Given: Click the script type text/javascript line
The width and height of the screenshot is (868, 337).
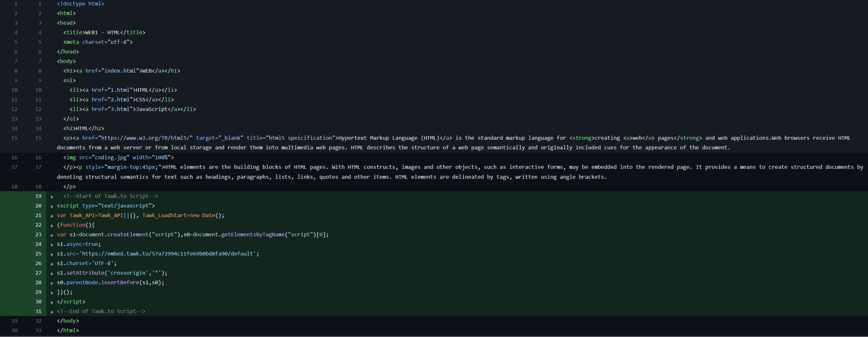Looking at the screenshot, I should [x=106, y=206].
